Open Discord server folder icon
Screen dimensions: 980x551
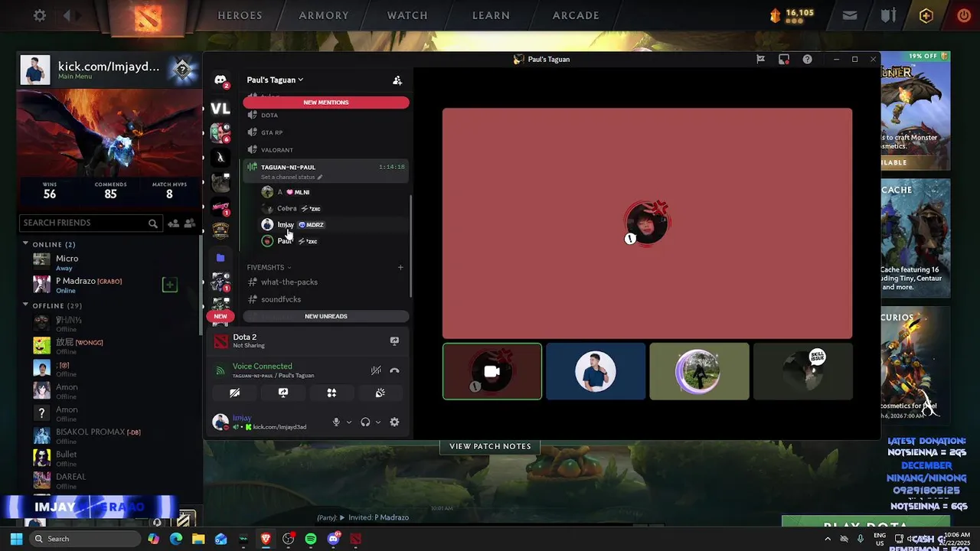click(220, 258)
